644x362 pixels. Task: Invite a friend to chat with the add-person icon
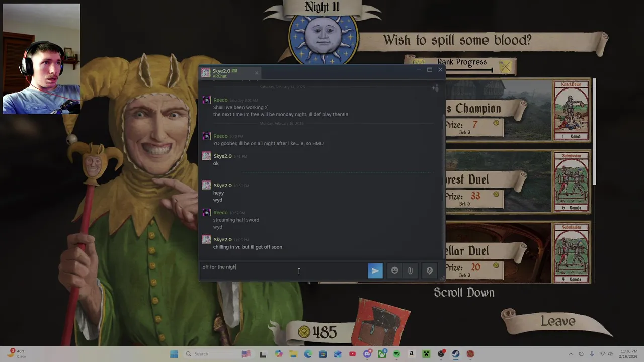435,88
